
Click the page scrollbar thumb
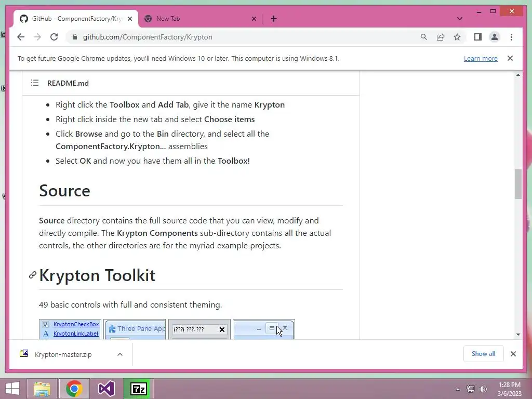pos(518,184)
